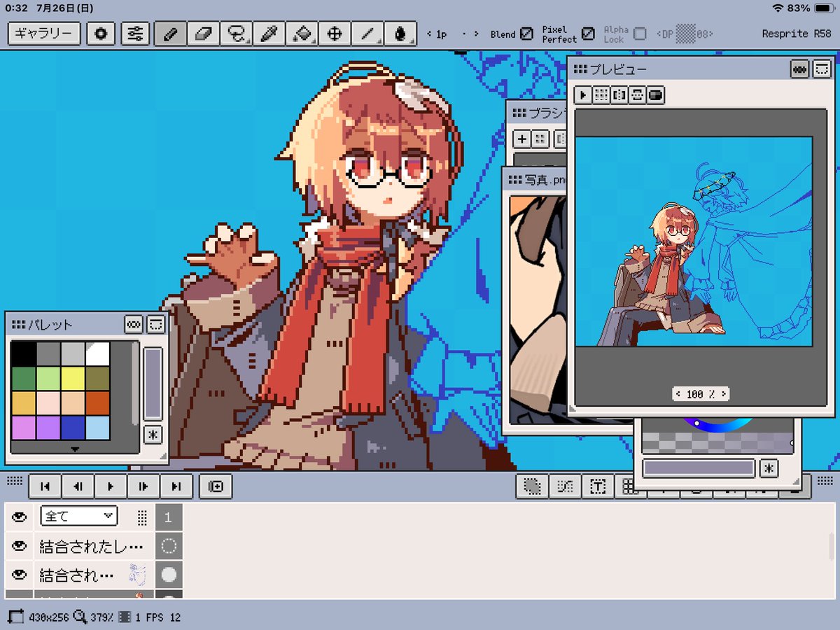Click the color bar in color picker panel
The height and width of the screenshot is (630, 840).
point(699,468)
